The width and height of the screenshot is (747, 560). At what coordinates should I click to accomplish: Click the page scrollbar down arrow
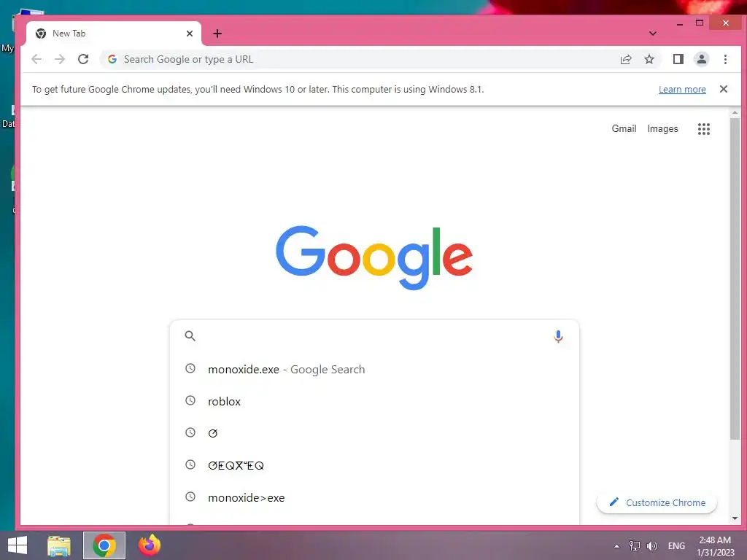click(735, 518)
